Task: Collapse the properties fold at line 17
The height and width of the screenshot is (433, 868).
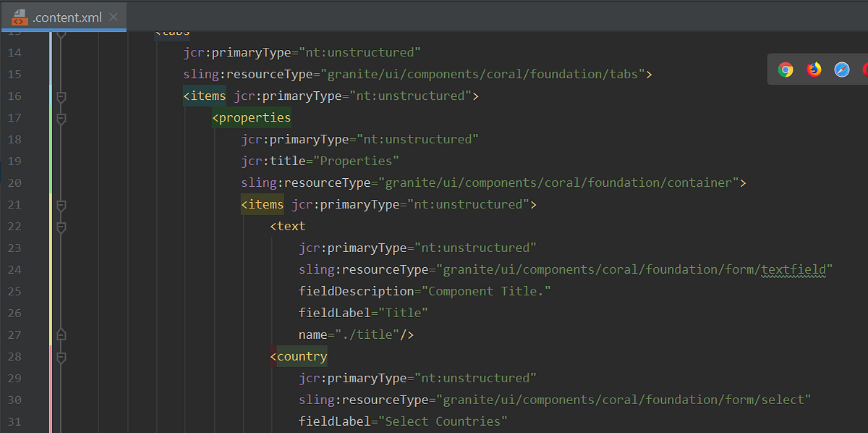Action: (x=61, y=119)
